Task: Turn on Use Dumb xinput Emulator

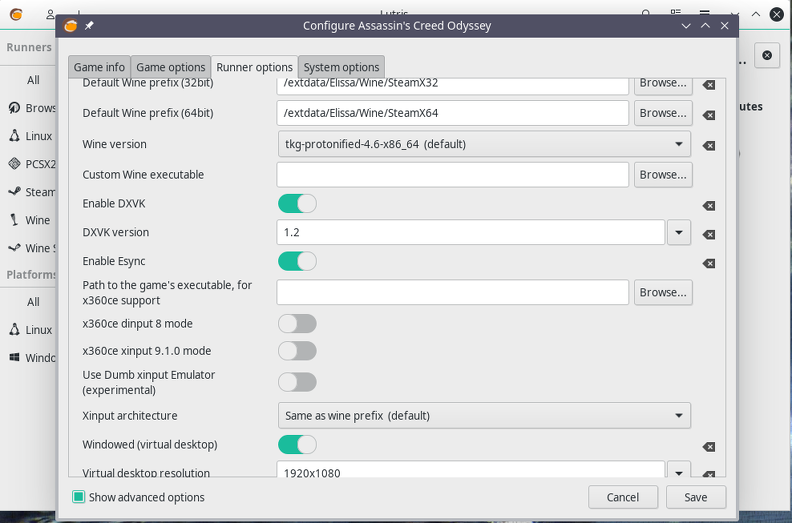Action: [298, 383]
